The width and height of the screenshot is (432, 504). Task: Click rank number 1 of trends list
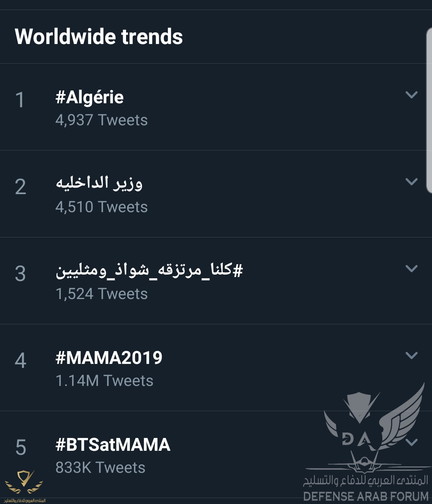coord(20,100)
